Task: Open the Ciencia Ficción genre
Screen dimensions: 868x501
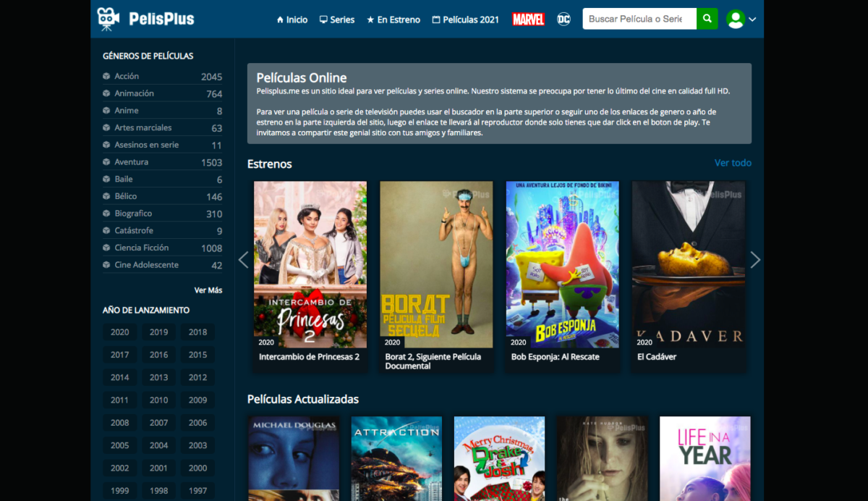Action: 142,248
